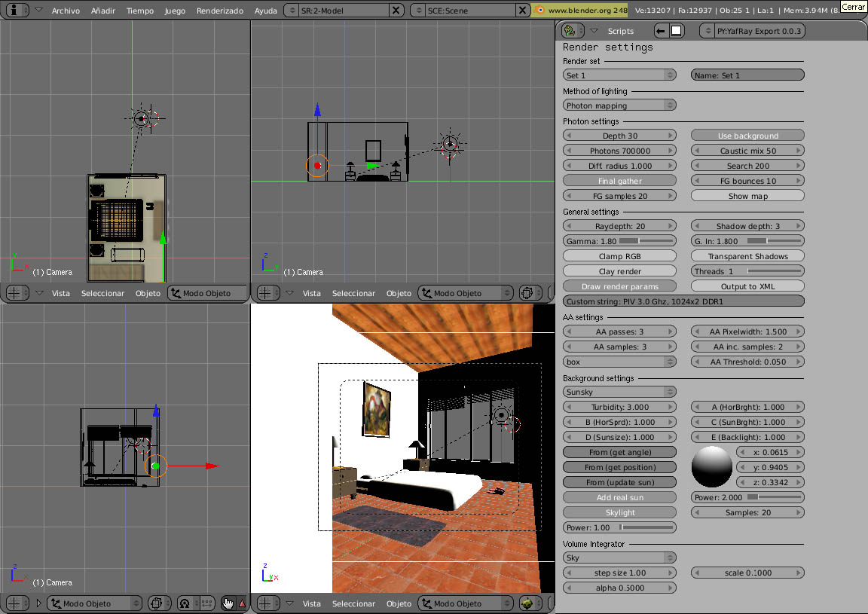Click the From (update sun) button

click(x=619, y=482)
